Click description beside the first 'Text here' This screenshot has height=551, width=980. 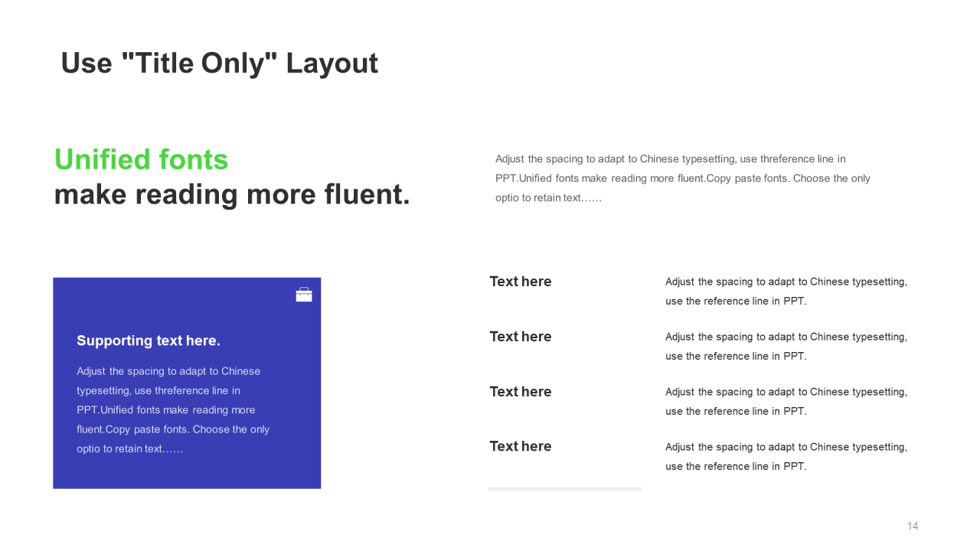tap(786, 292)
